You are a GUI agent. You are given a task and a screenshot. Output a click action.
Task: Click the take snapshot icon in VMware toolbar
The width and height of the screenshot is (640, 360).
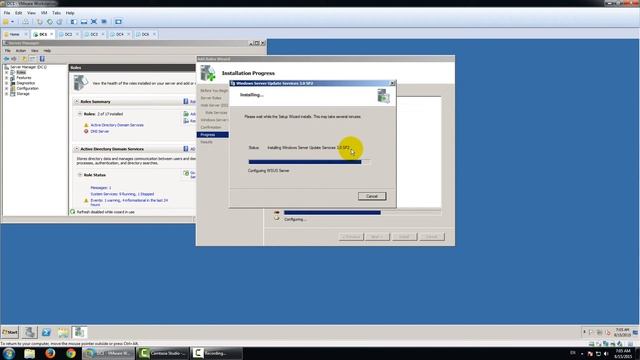coord(40,22)
